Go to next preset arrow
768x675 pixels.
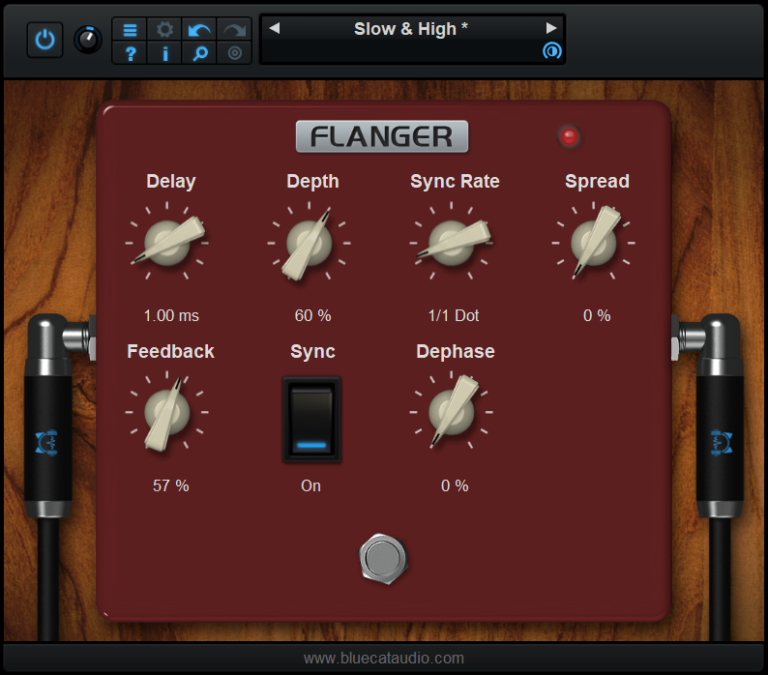551,28
